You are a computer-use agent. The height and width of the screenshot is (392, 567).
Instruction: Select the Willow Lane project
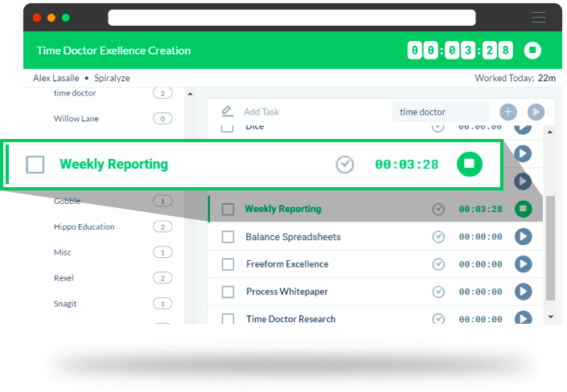click(76, 119)
